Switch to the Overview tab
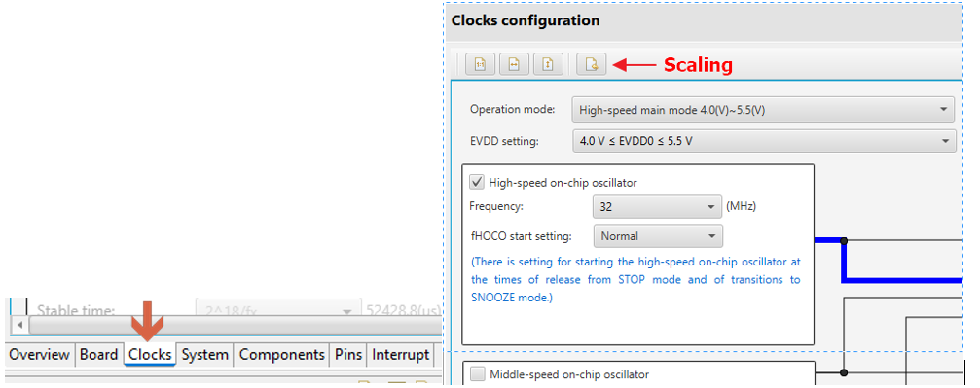The height and width of the screenshot is (388, 980). coord(39,355)
